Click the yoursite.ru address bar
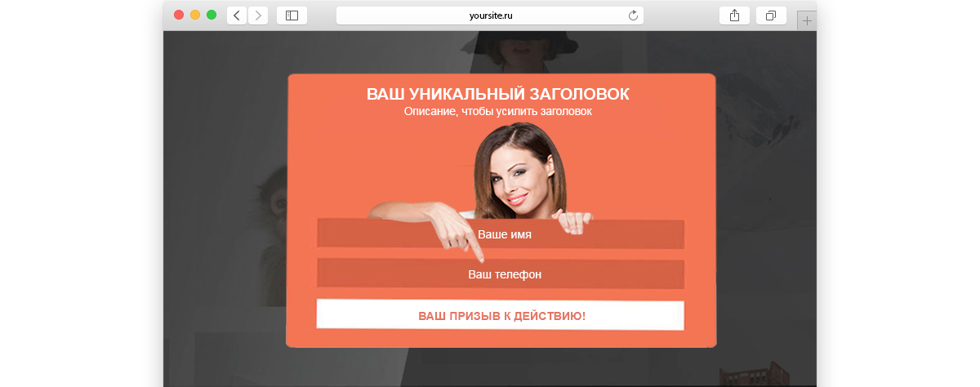 click(490, 16)
